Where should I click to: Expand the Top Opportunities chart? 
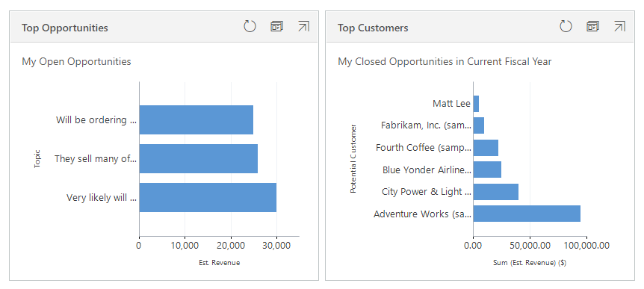pos(303,27)
